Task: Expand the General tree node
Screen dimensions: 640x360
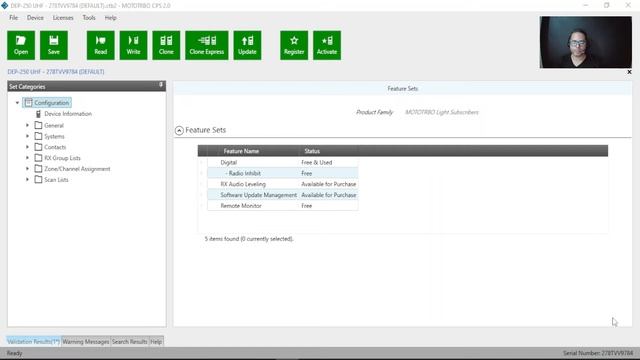Action: coord(27,125)
